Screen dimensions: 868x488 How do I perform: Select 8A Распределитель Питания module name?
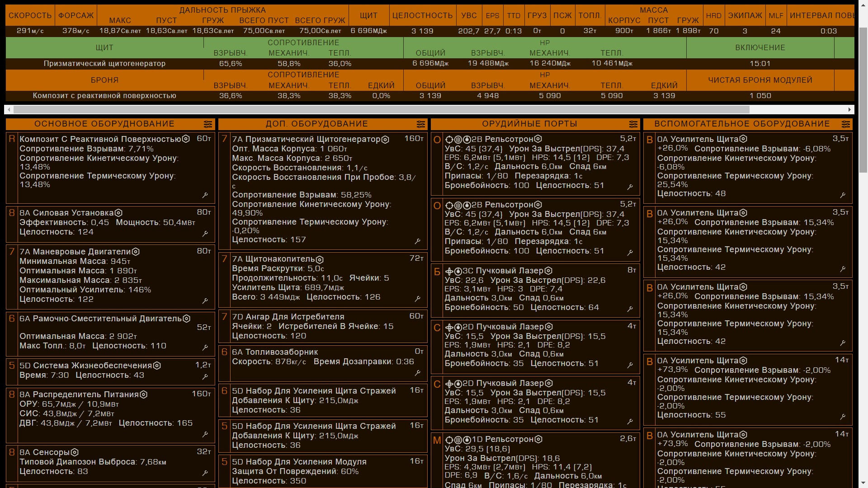click(79, 394)
